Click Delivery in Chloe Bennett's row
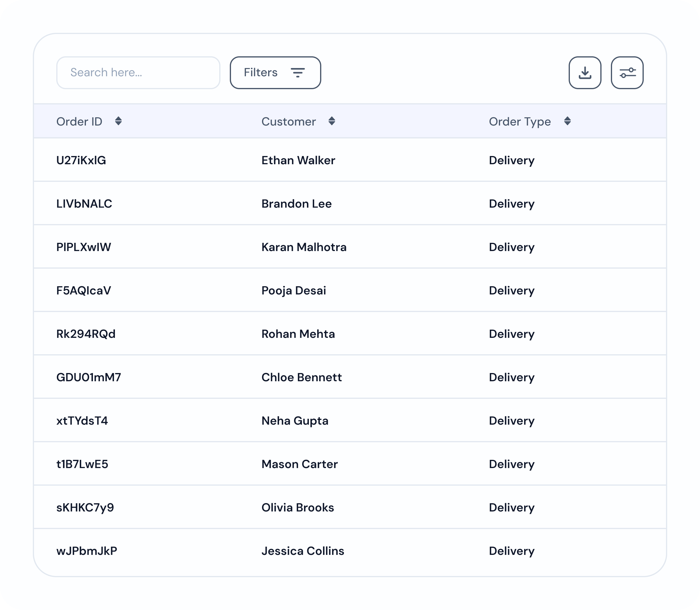Screen dimensions: 700x610 [512, 377]
